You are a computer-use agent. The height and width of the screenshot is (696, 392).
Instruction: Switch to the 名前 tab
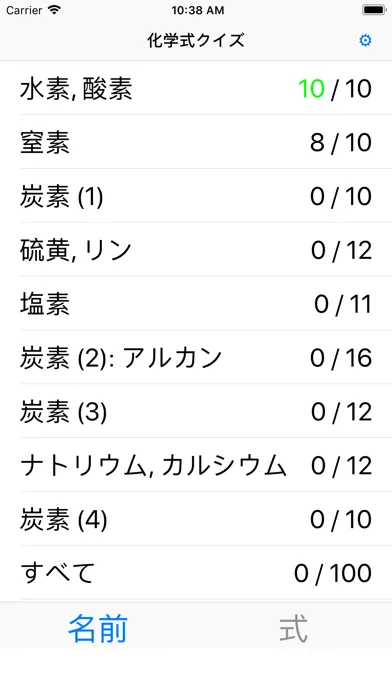[x=98, y=629]
